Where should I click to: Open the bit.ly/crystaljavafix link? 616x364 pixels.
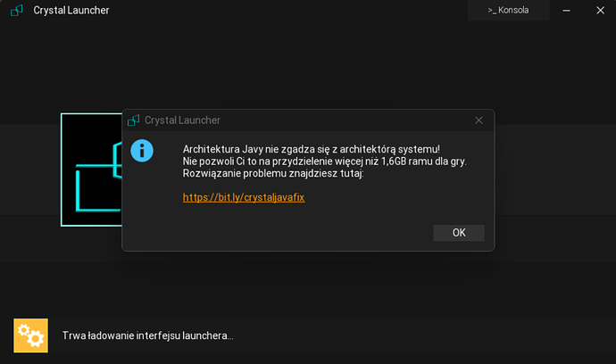pyautogui.click(x=244, y=197)
